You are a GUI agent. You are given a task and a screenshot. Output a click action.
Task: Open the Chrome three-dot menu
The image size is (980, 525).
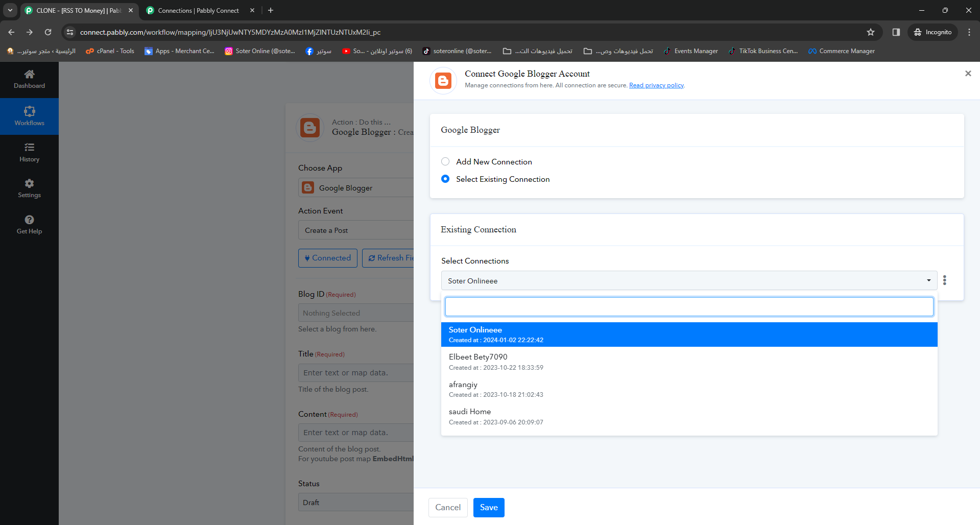(x=969, y=32)
